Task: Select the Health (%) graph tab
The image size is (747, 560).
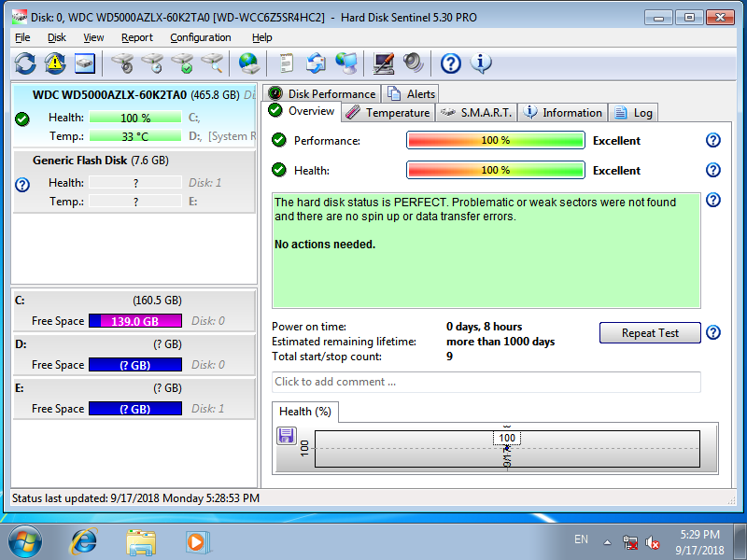Action: 305,412
